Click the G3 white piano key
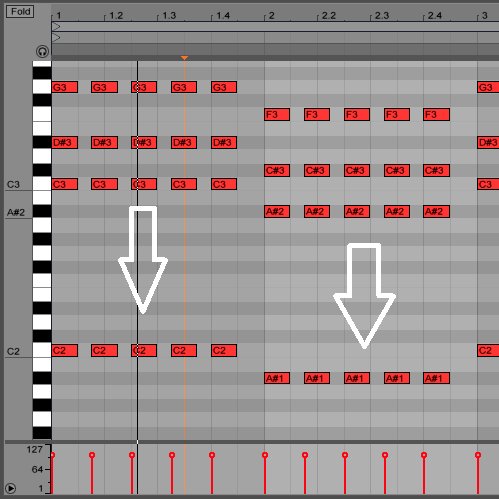This screenshot has height=499, width=499. point(42,86)
